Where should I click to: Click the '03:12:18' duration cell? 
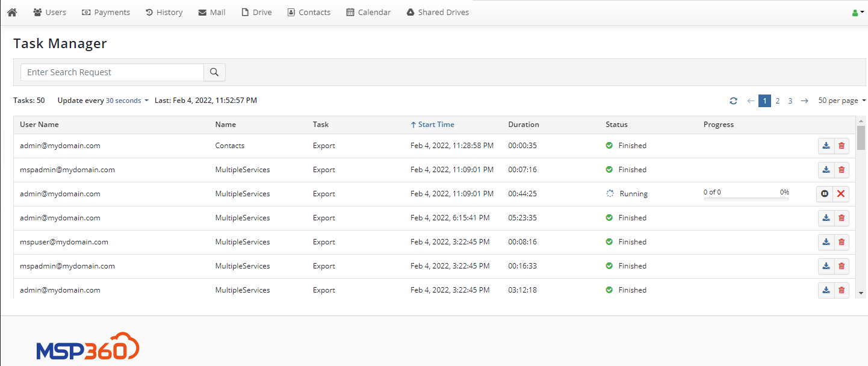click(x=522, y=290)
